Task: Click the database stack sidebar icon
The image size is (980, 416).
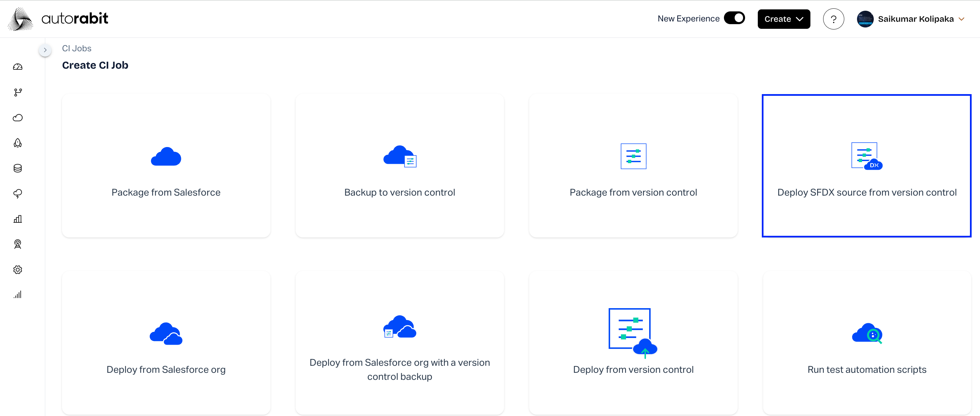Action: click(x=17, y=168)
